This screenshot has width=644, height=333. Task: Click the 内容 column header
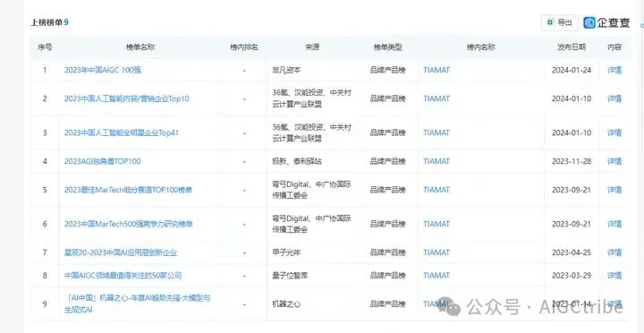pos(614,47)
